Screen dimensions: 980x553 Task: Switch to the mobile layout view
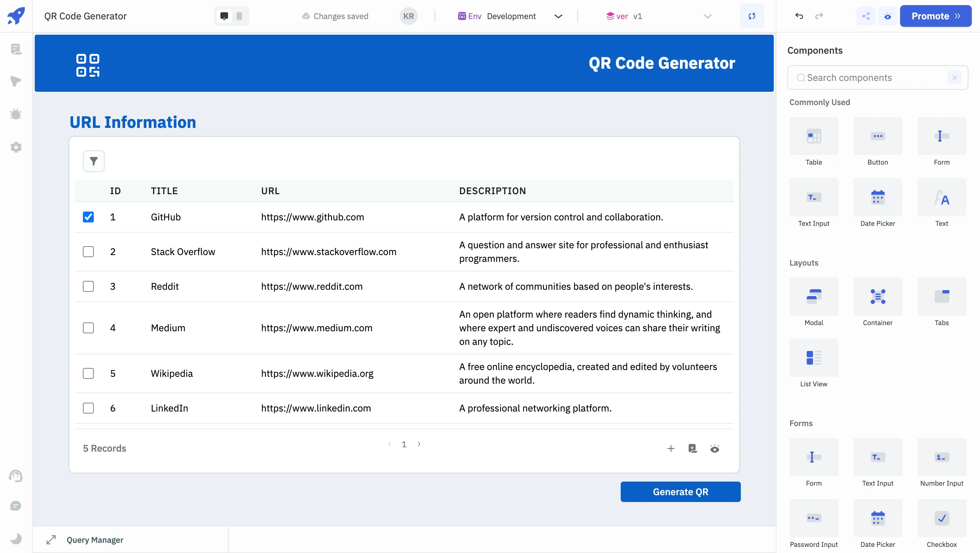click(x=239, y=16)
